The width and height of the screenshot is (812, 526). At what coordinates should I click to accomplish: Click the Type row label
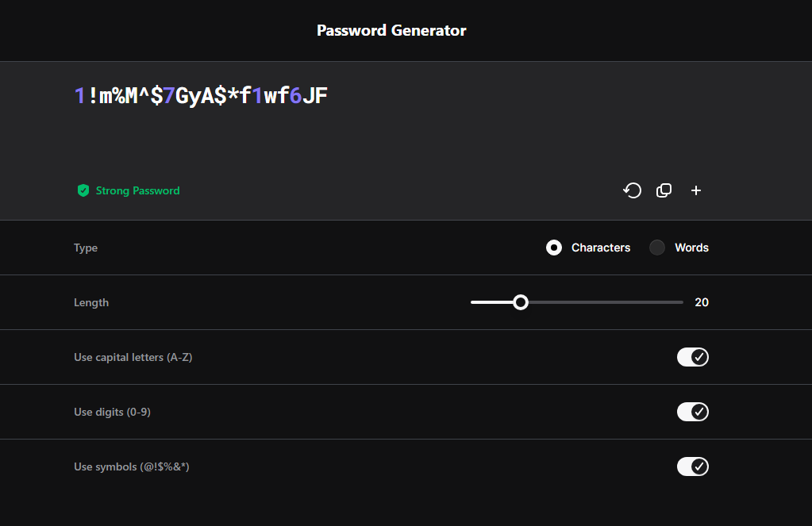[x=86, y=248]
